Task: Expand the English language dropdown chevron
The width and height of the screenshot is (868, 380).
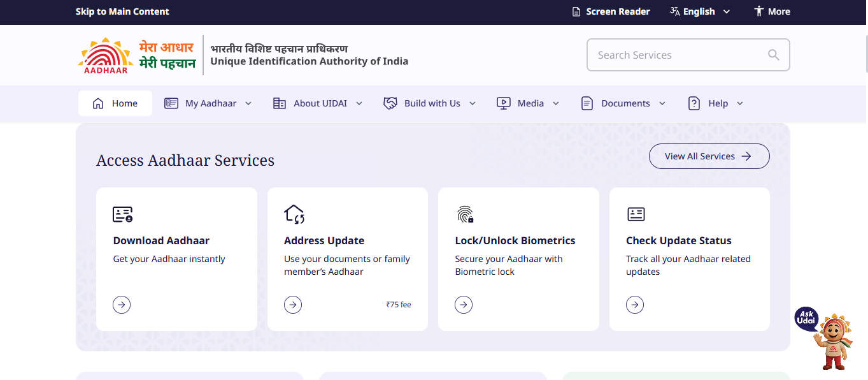Action: click(727, 11)
